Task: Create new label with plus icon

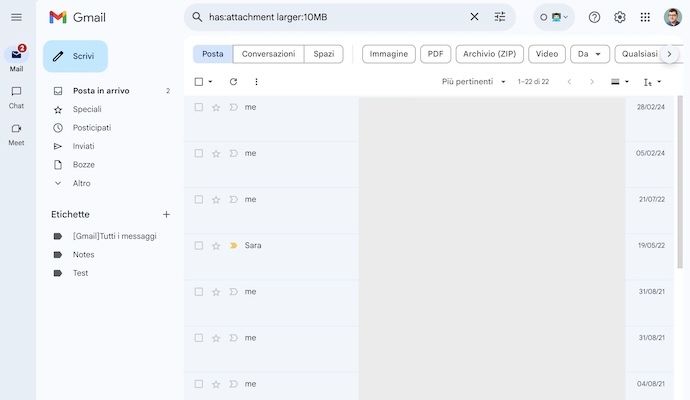Action: pyautogui.click(x=166, y=214)
